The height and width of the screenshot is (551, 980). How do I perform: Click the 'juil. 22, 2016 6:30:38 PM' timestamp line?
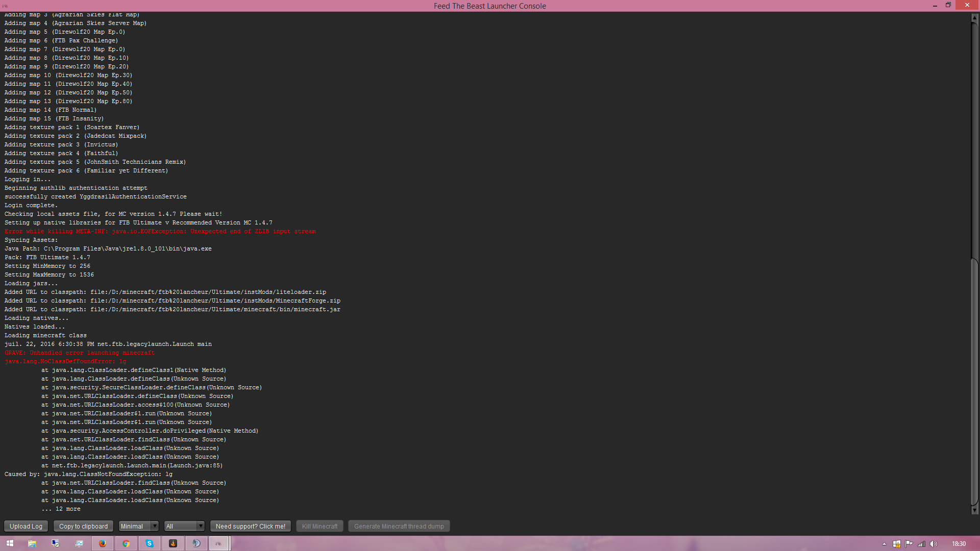pos(108,344)
